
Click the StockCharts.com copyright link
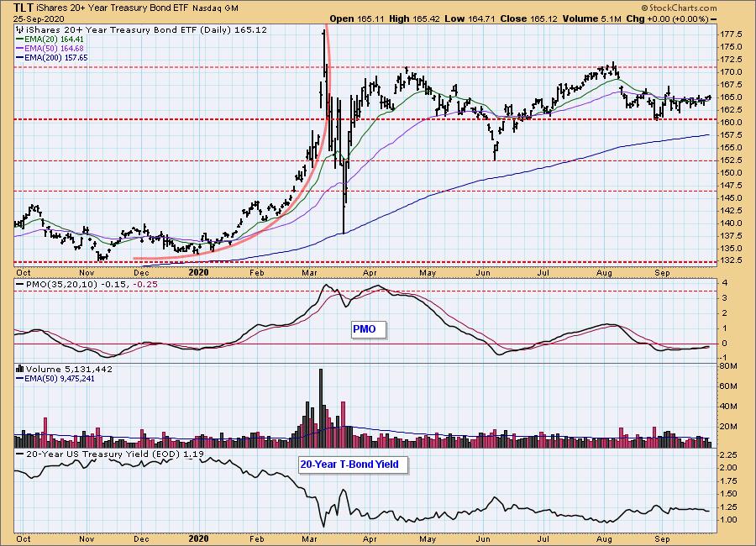click(679, 8)
